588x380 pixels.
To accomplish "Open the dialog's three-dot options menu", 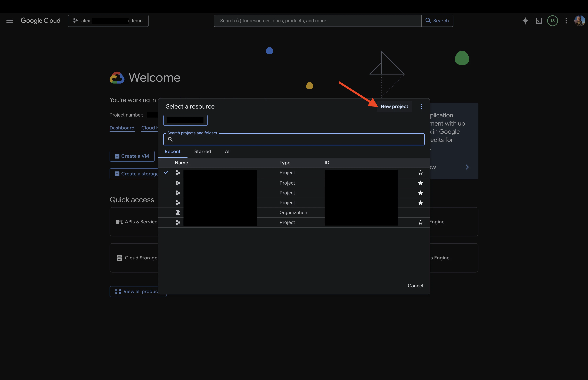I will pos(421,106).
